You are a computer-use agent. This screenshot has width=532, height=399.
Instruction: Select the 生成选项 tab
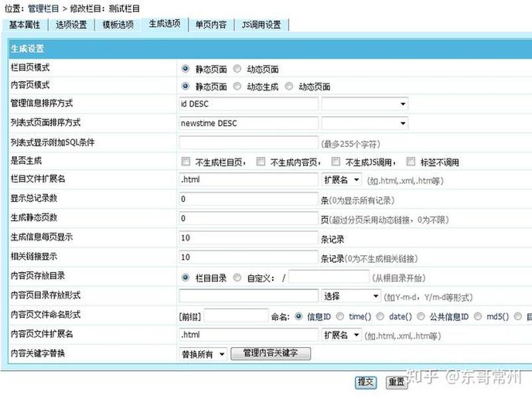tap(164, 24)
